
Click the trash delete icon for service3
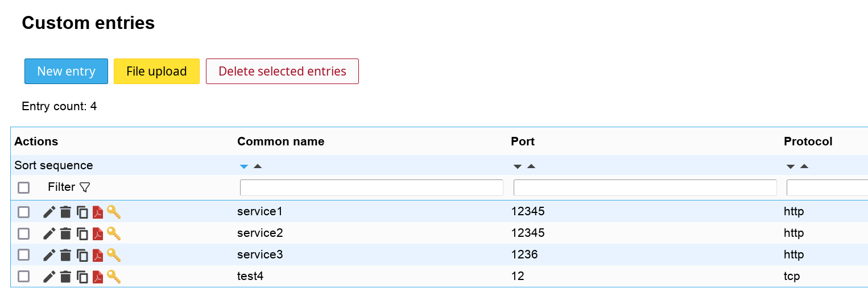point(66,256)
